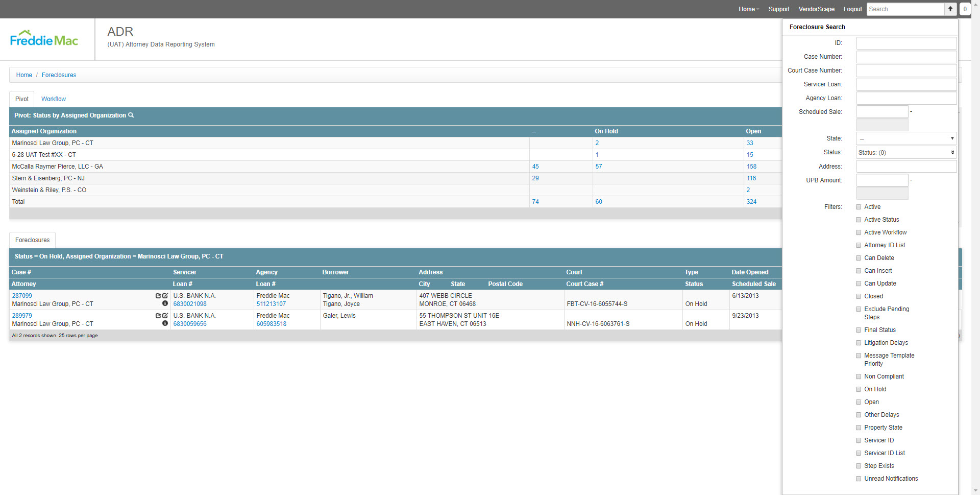Click the notification counter badge showing 0
This screenshot has height=495, width=980.
point(965,9)
